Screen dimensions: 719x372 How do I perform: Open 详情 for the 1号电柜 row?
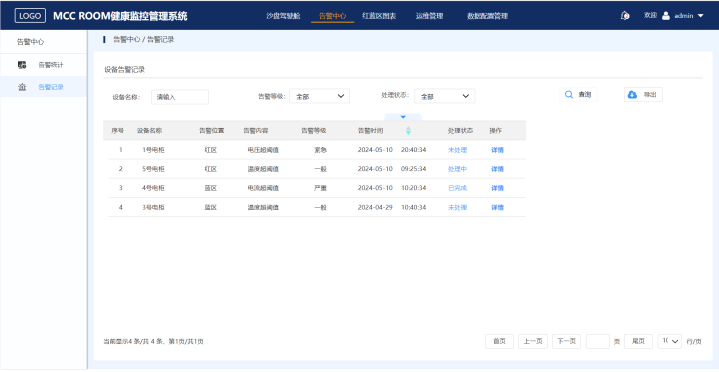tap(497, 150)
